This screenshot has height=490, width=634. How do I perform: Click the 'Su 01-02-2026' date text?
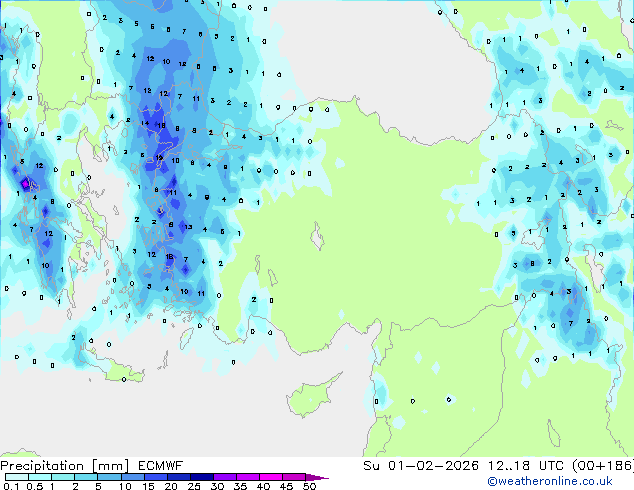point(421,466)
